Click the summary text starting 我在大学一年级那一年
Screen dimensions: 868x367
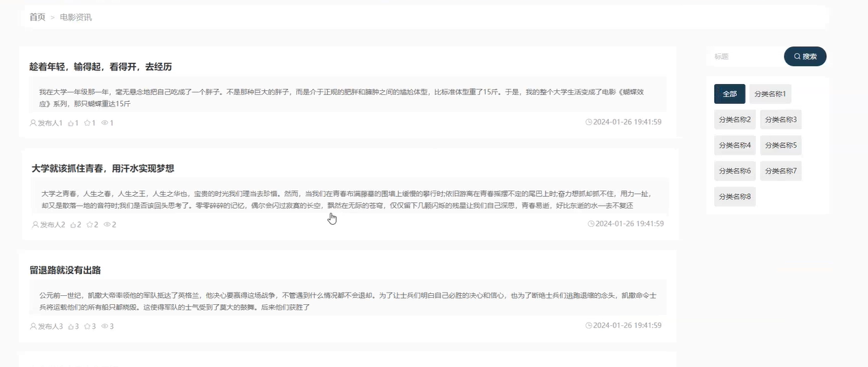[x=341, y=98]
